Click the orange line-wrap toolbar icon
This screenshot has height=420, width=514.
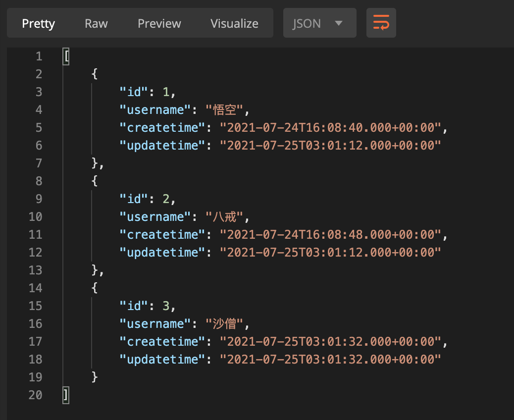click(381, 23)
